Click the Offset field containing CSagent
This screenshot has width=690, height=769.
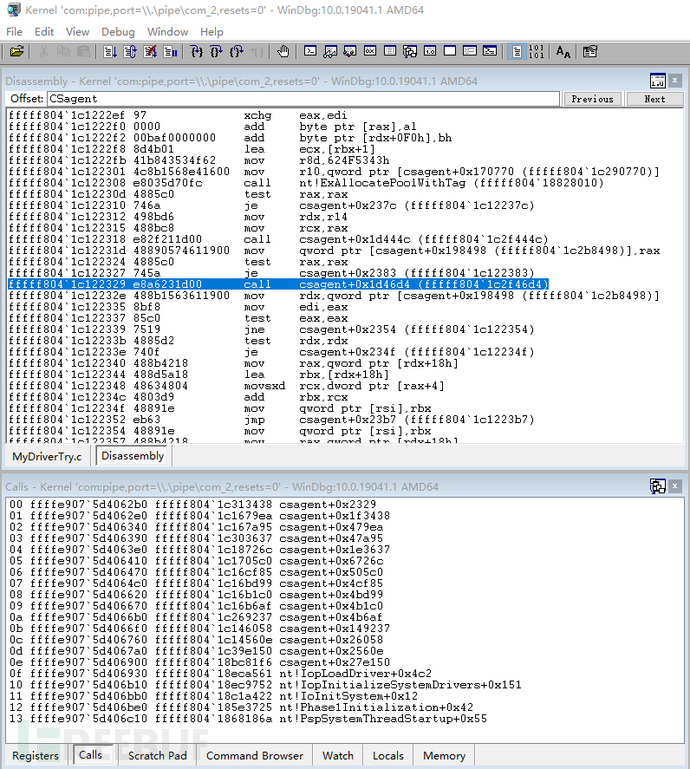click(300, 99)
